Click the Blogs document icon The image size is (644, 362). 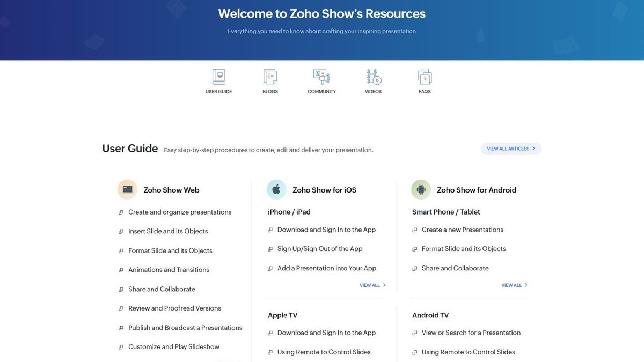[x=270, y=76]
